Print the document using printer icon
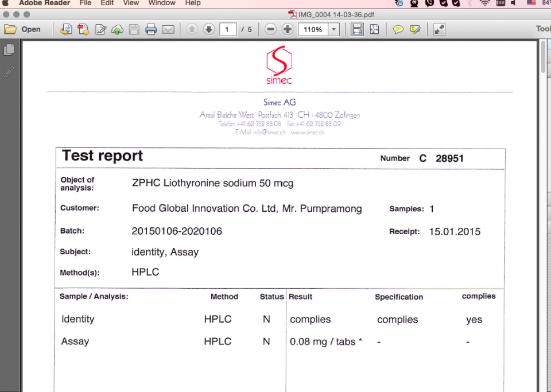Image resolution: width=551 pixels, height=392 pixels. [151, 29]
